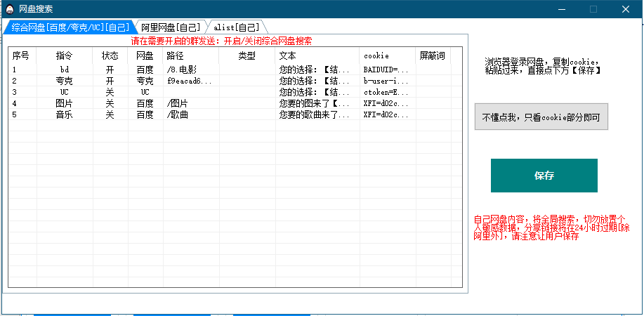Viewport: 644px width, 316px height.
Task: Click cookie cell b-user-i...
Action: [388, 81]
